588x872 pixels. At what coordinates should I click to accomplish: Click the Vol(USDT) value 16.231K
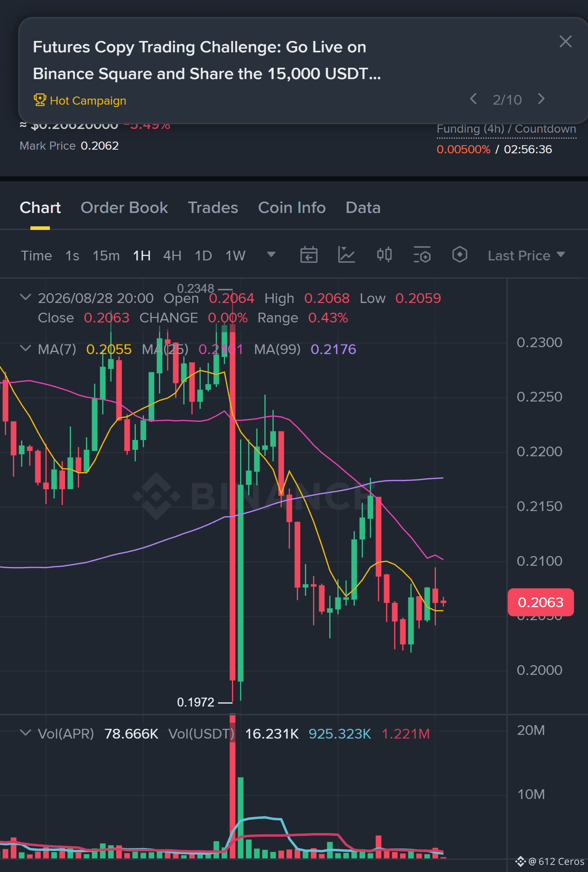coord(272,734)
